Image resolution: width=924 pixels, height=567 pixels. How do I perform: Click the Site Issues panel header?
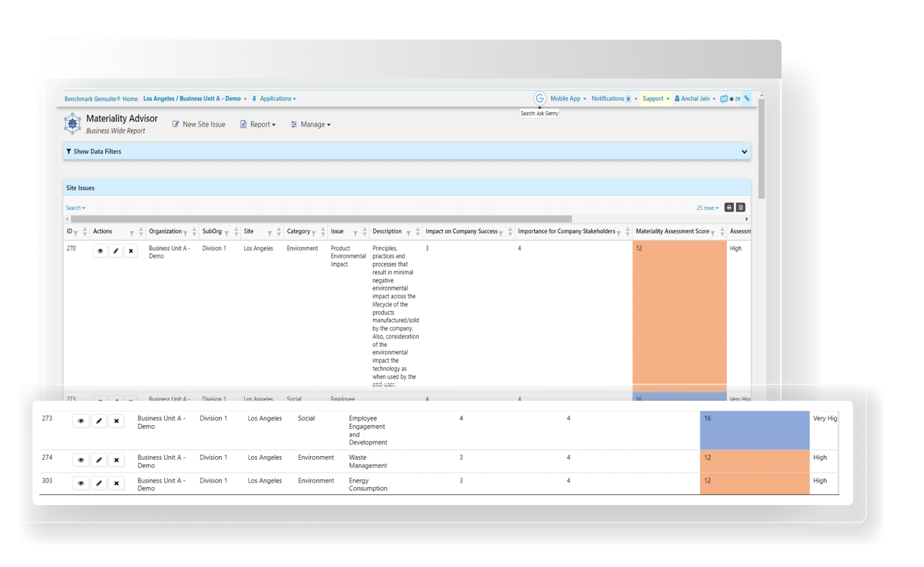click(407, 188)
